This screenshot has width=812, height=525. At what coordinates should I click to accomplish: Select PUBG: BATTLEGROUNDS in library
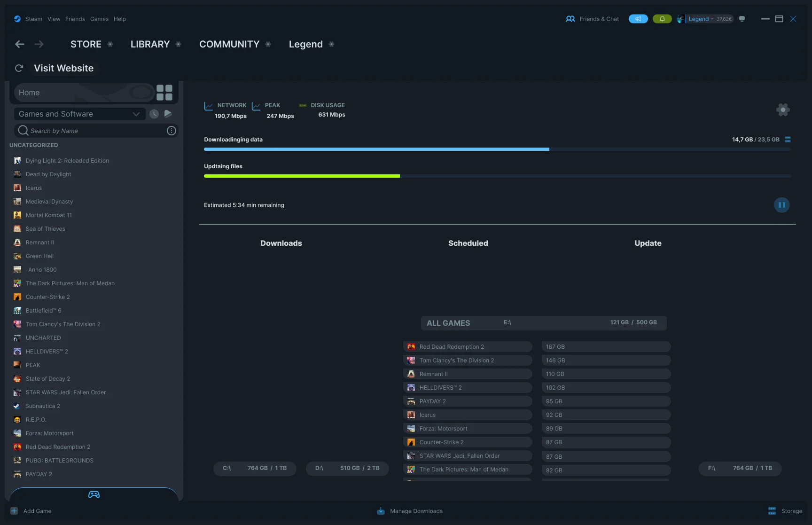pyautogui.click(x=60, y=461)
